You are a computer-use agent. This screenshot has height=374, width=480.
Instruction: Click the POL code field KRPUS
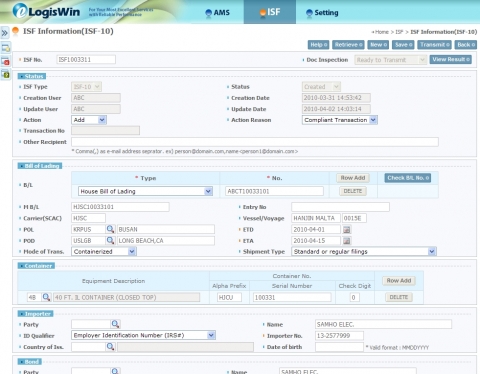coord(88,229)
